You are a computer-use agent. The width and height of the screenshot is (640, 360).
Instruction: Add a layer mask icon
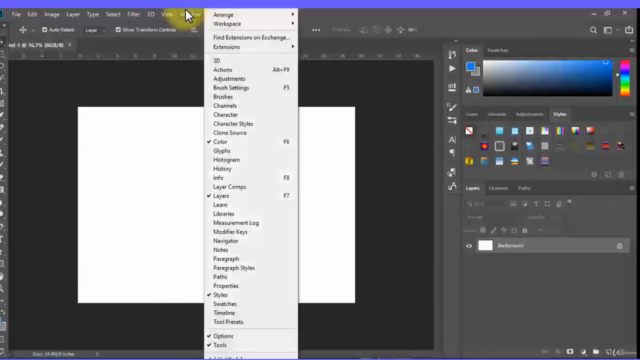tap(570, 351)
